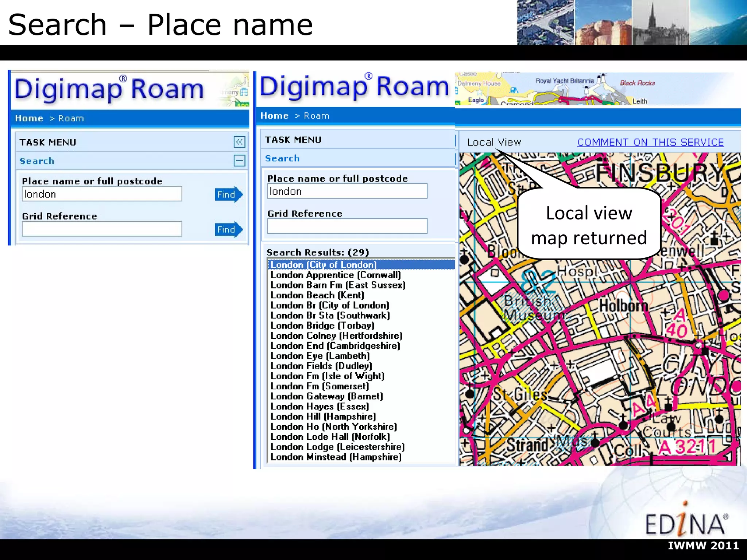Image resolution: width=747 pixels, height=560 pixels.
Task: Click the left panel Grid Reference field
Action: click(102, 229)
